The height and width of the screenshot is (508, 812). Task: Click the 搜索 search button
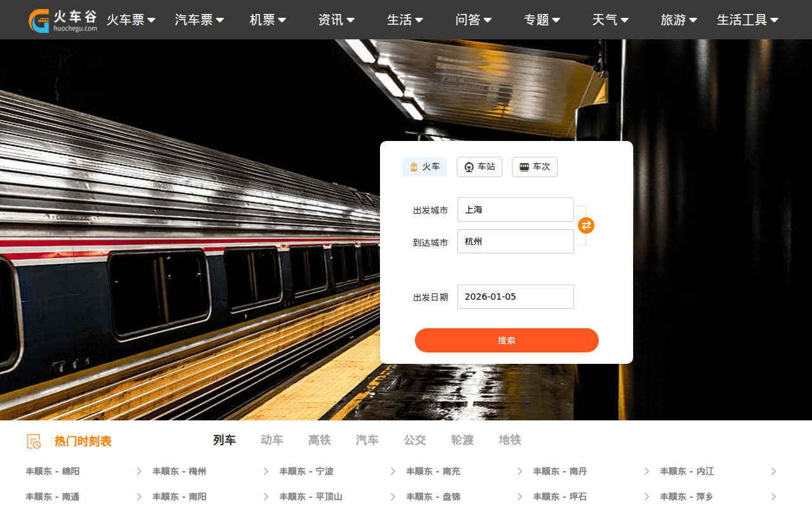pos(506,340)
